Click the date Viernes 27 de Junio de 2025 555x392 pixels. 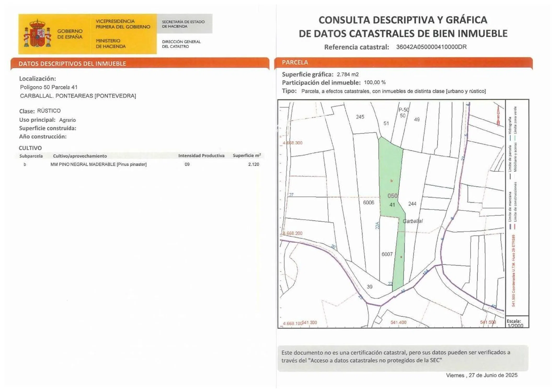(481, 375)
